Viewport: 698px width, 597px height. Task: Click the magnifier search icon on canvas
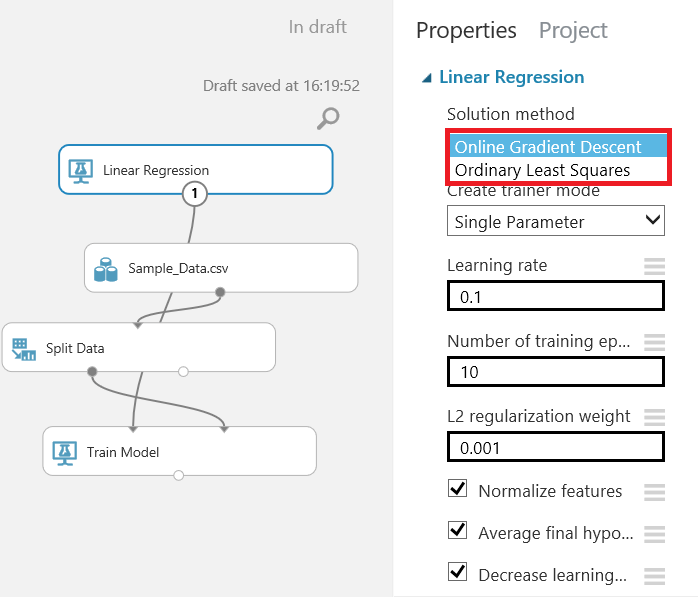[x=328, y=118]
